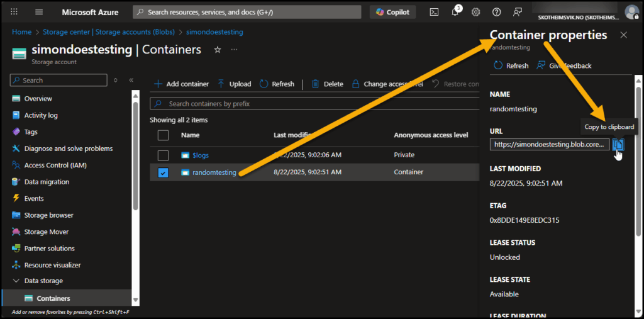The height and width of the screenshot is (319, 644).
Task: Refresh the containers list
Action: click(x=277, y=84)
